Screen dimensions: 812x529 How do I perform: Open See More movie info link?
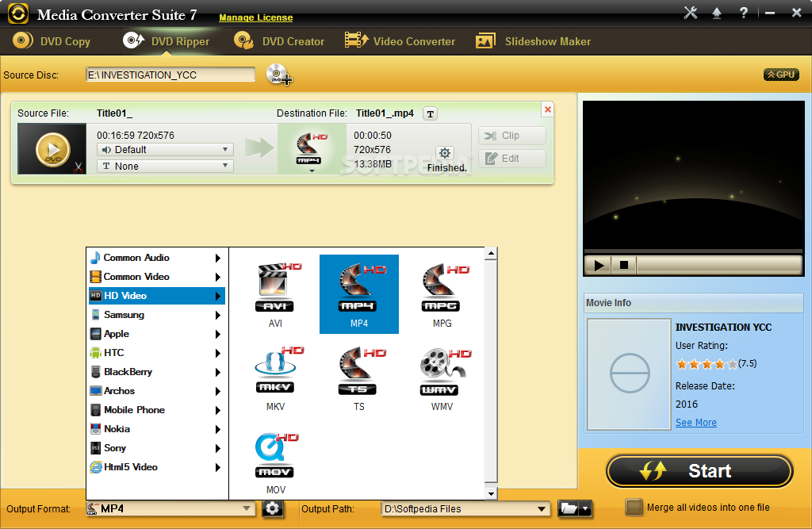696,423
